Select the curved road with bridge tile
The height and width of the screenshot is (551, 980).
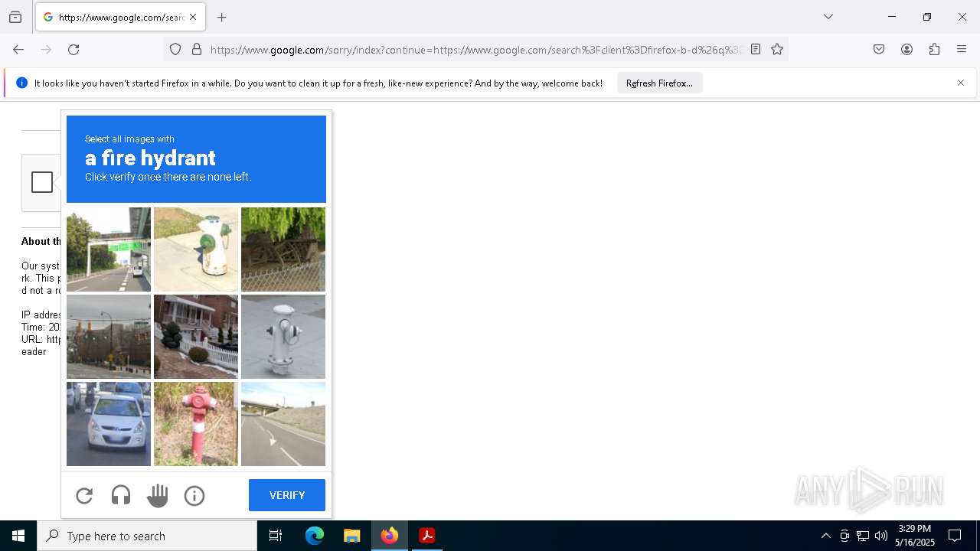click(x=283, y=424)
